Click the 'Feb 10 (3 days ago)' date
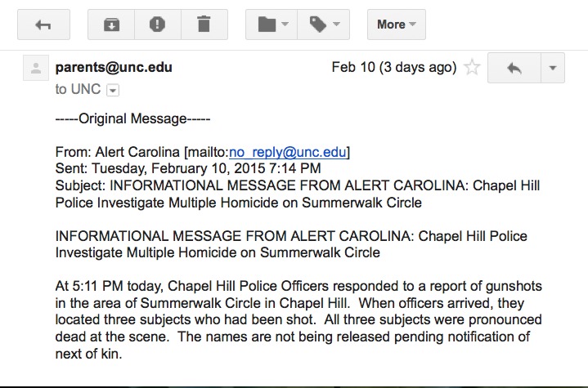The height and width of the screenshot is (388, 588). pyautogui.click(x=394, y=68)
